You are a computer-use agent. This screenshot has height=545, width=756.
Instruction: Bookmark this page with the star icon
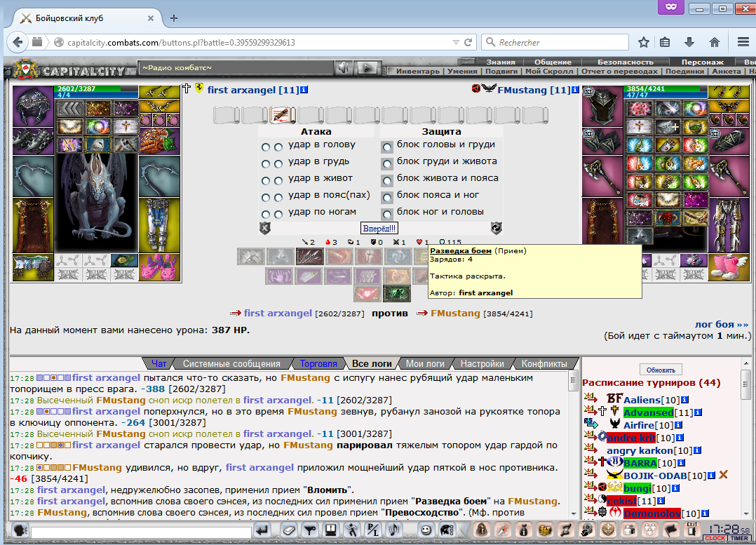(644, 43)
